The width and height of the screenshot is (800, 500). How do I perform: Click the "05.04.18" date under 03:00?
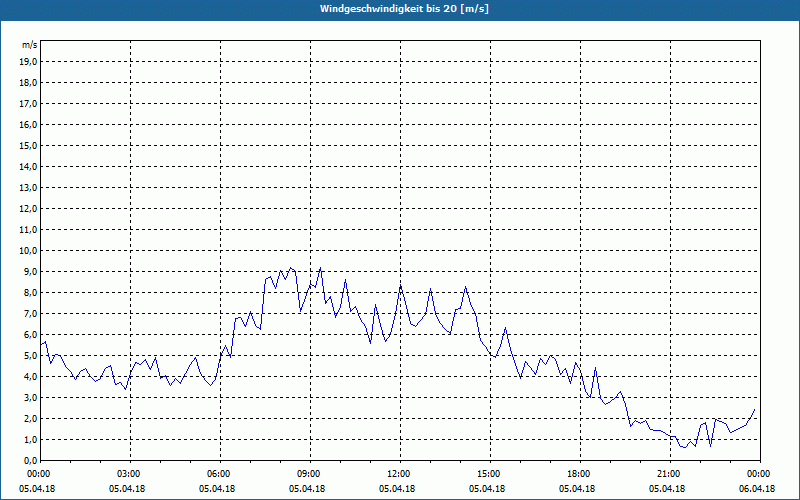click(127, 488)
